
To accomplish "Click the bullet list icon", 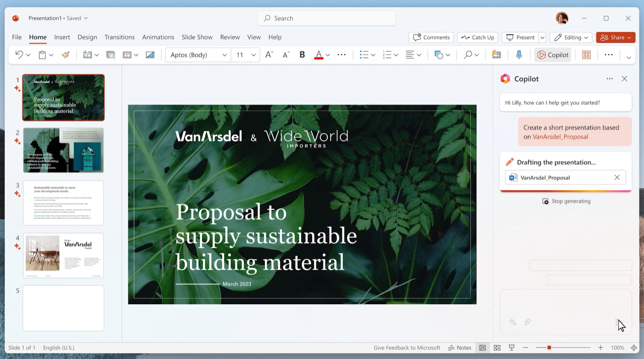I will tap(364, 55).
